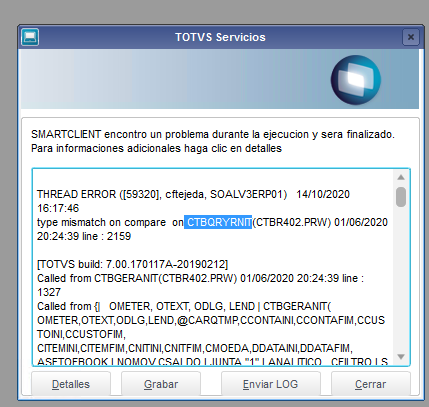Viewport: 429px width, 407px height.
Task: Click the scroll down arrow in error log
Action: pyautogui.click(x=401, y=357)
